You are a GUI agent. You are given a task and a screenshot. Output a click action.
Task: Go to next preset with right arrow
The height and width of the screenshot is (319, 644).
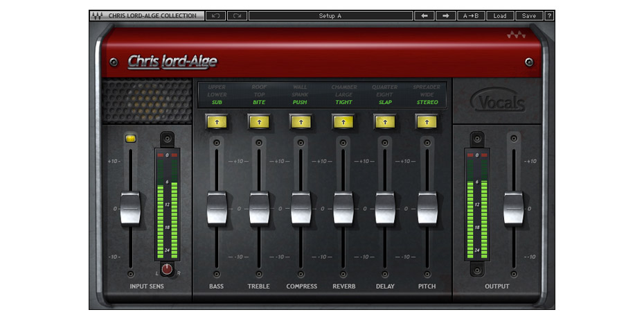click(x=445, y=15)
